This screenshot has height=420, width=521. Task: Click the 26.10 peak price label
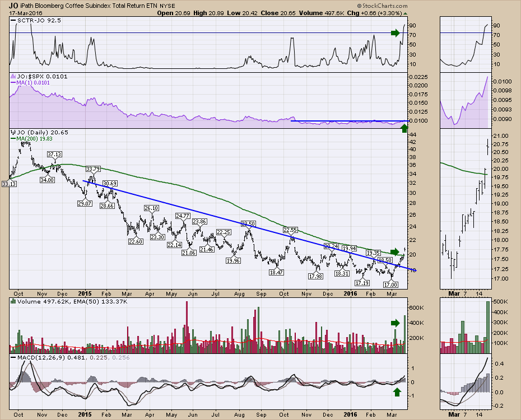151,208
